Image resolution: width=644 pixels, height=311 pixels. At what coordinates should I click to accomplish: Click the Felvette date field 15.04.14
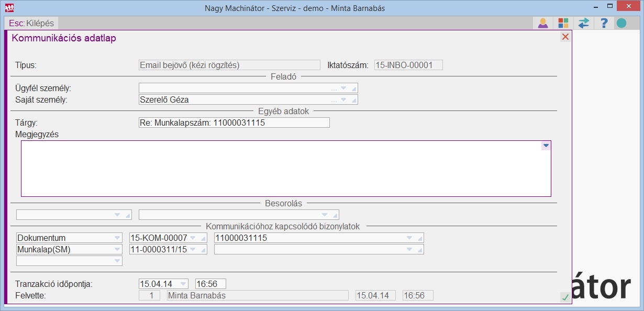pyautogui.click(x=375, y=295)
